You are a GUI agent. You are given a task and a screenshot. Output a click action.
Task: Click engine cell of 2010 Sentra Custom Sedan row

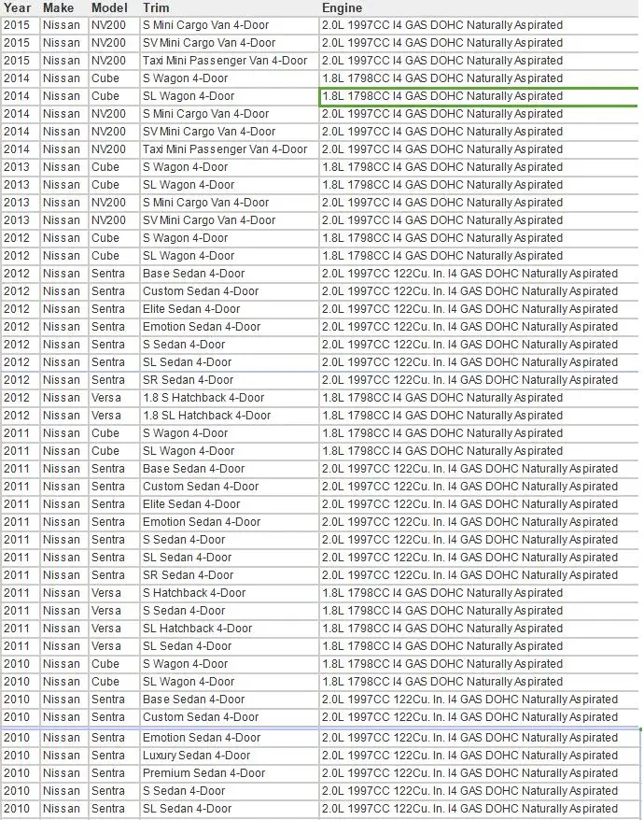pyautogui.click(x=479, y=718)
